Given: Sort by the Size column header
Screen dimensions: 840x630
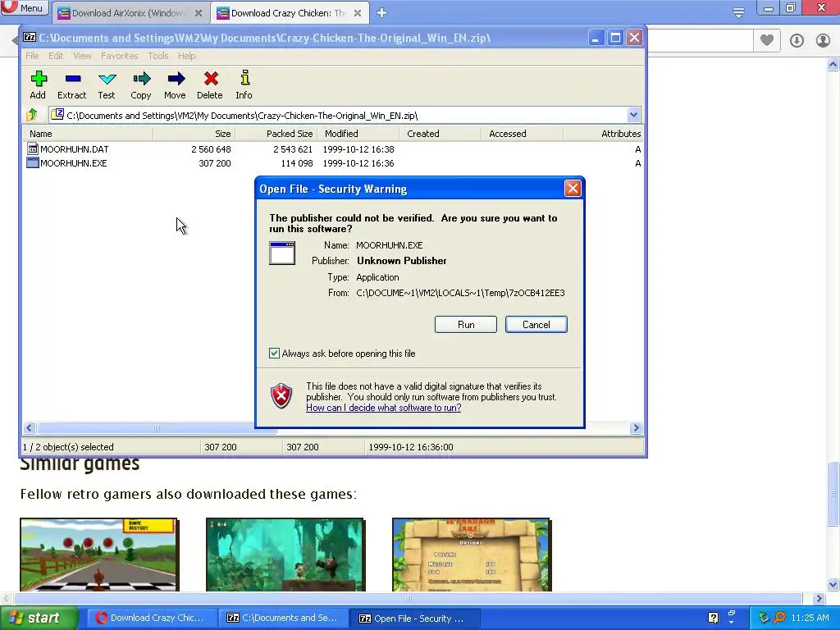Looking at the screenshot, I should 194,134.
